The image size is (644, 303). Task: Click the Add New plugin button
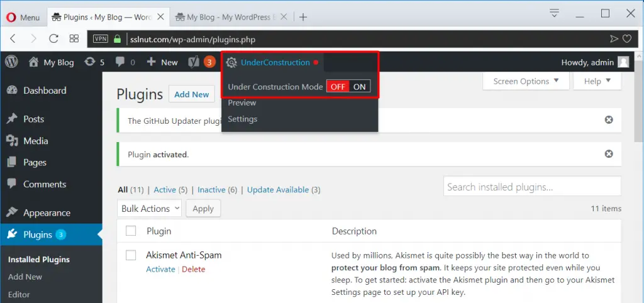point(191,94)
